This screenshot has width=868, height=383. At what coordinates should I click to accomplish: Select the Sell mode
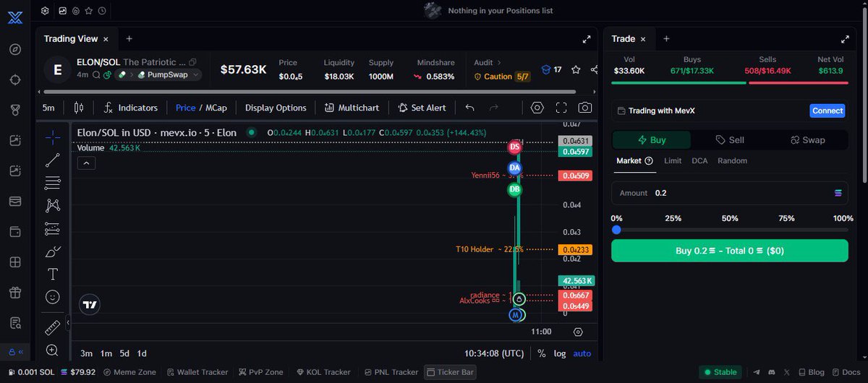point(729,140)
